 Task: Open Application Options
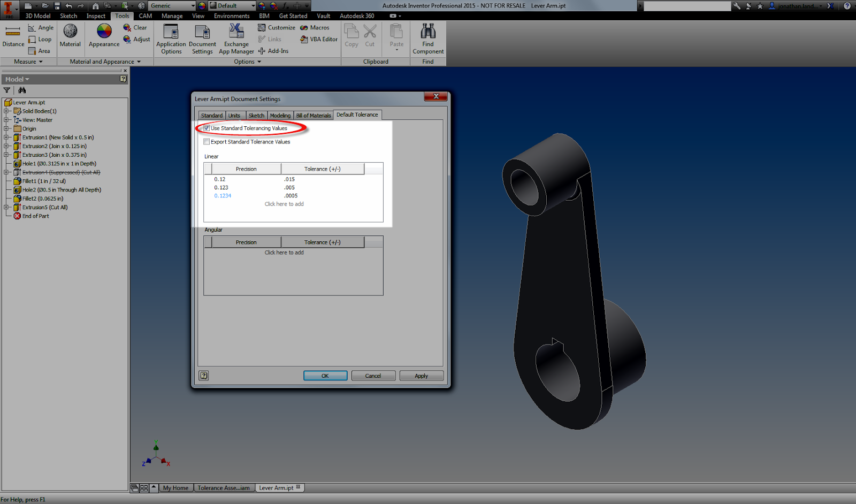point(171,39)
